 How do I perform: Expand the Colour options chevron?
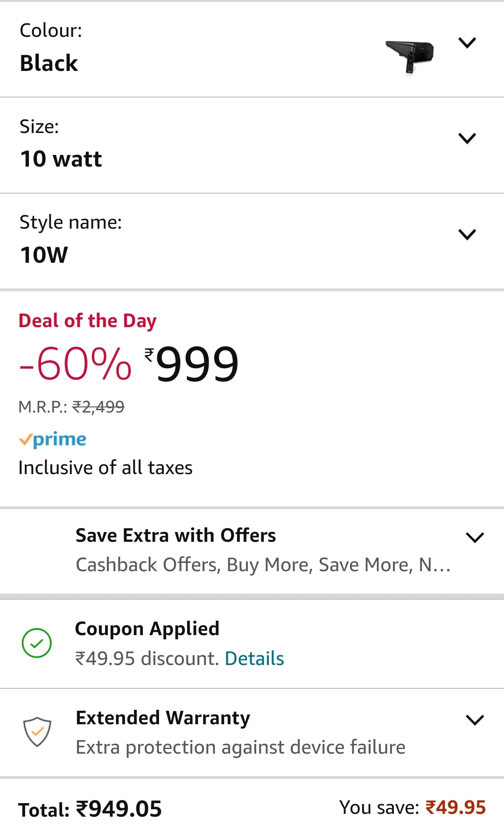coord(467,43)
